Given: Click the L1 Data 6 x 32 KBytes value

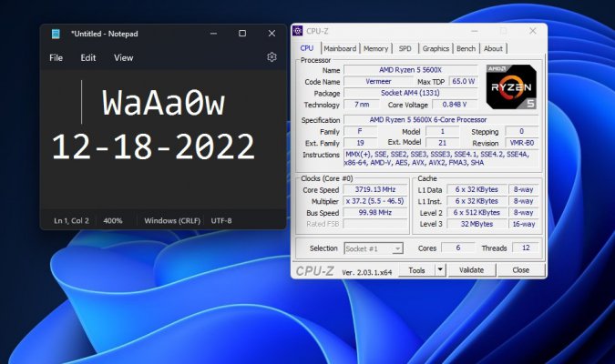Looking at the screenshot, I should pyautogui.click(x=477, y=189).
